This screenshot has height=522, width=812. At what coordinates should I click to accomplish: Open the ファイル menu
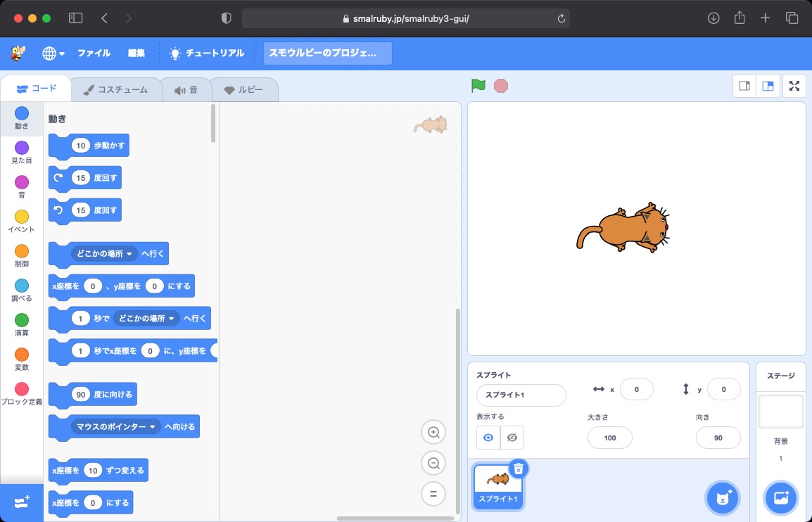coord(94,53)
